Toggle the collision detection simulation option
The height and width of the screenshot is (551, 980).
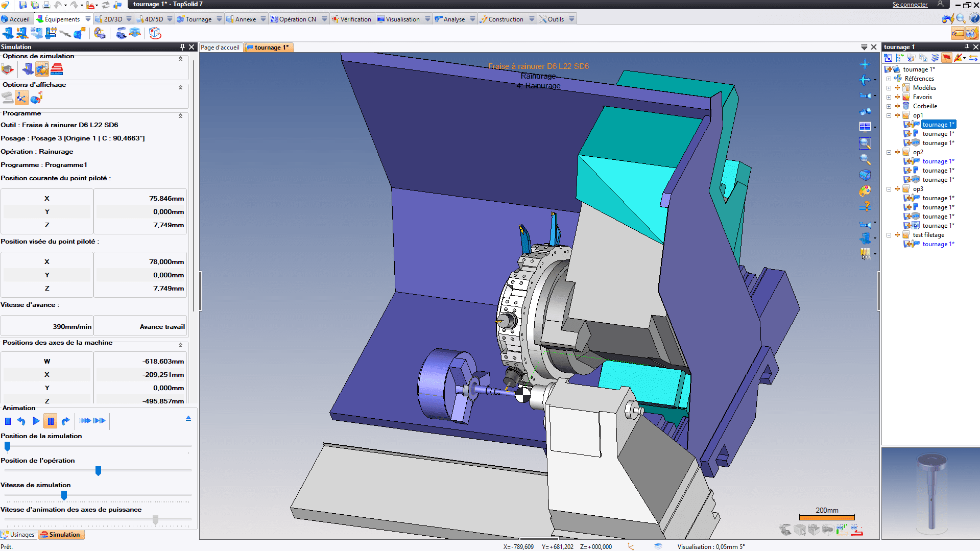pos(42,69)
